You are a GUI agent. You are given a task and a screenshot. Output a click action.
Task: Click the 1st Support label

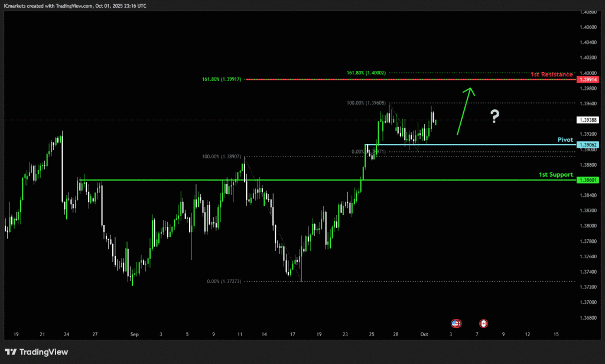555,175
